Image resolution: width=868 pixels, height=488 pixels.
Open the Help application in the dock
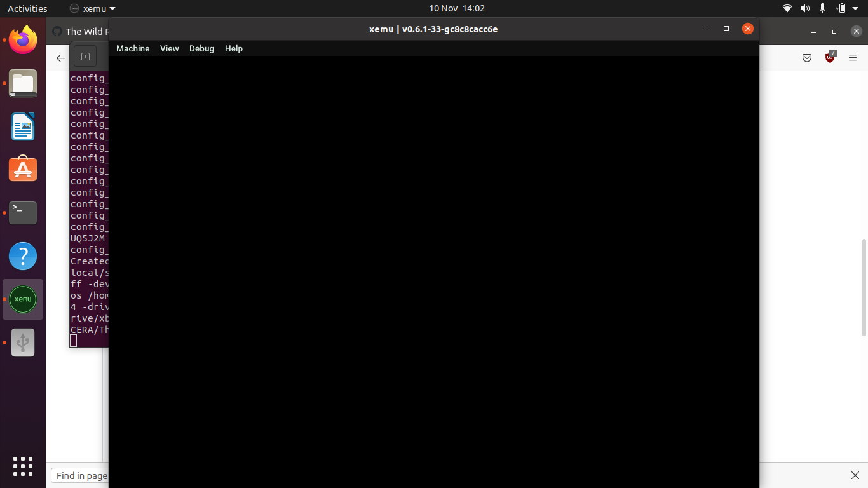(23, 256)
